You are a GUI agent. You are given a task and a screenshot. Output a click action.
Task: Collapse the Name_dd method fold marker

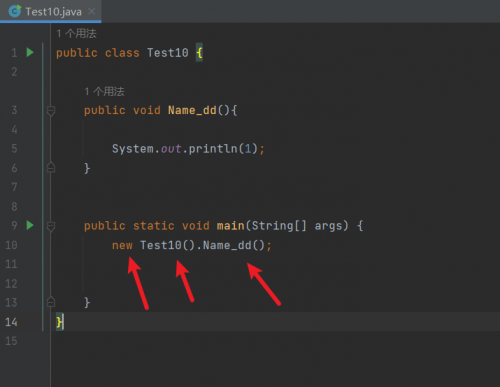point(51,111)
